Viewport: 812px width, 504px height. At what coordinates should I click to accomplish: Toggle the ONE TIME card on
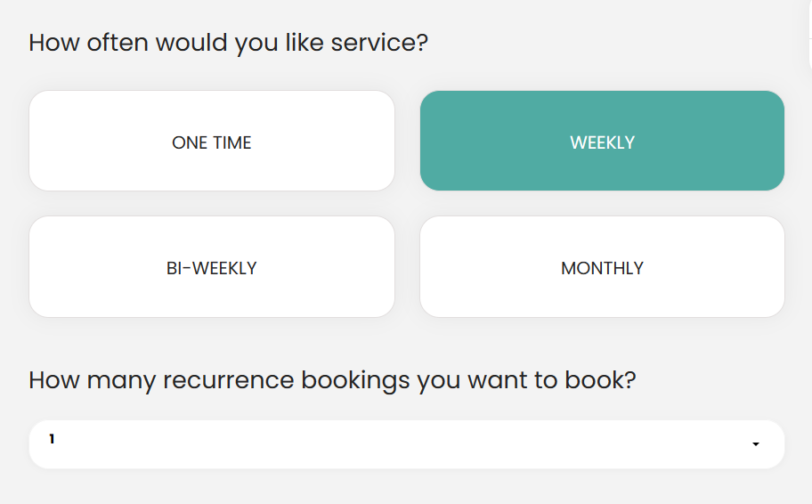click(212, 141)
